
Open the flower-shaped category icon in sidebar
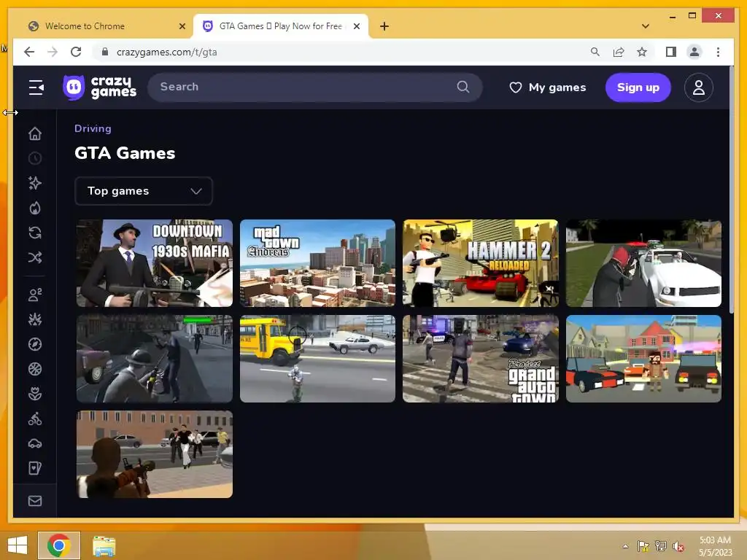pyautogui.click(x=35, y=394)
